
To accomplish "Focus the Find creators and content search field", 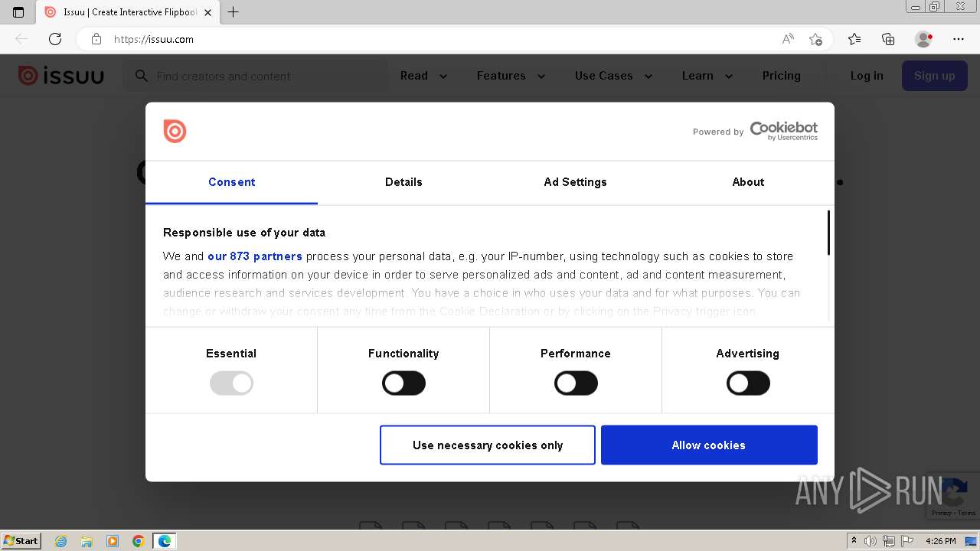I will 256,76.
